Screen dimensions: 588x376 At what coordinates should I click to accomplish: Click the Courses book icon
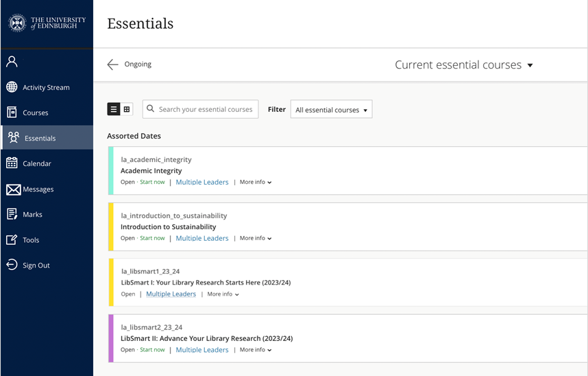12,112
